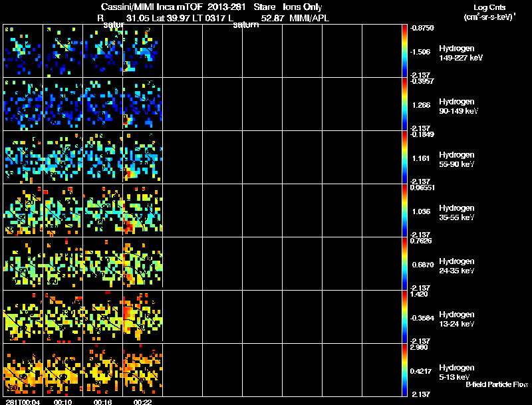The height and width of the screenshot is (405, 532).
Task: Open the 35-55 keV image panel at 00:22
Action: click(x=143, y=211)
